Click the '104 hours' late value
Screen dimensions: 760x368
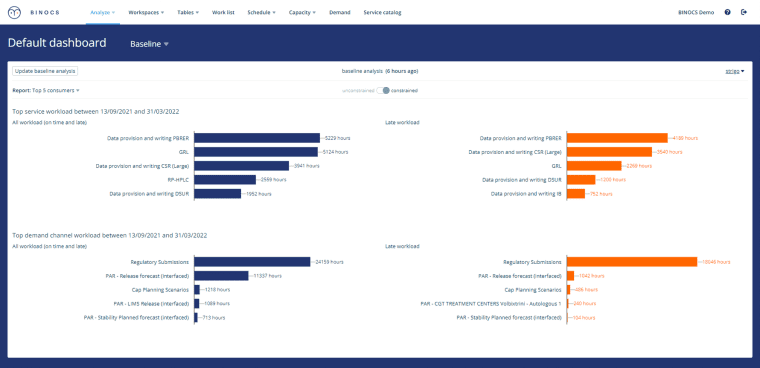(x=584, y=318)
